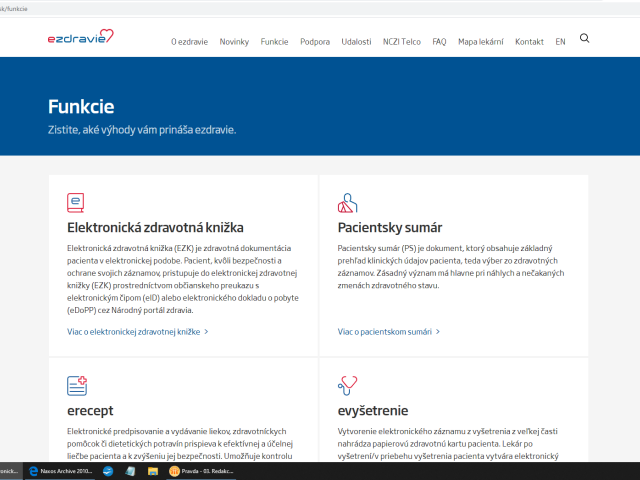Open the site search magnifier icon
This screenshot has width=640, height=480.
coord(584,38)
